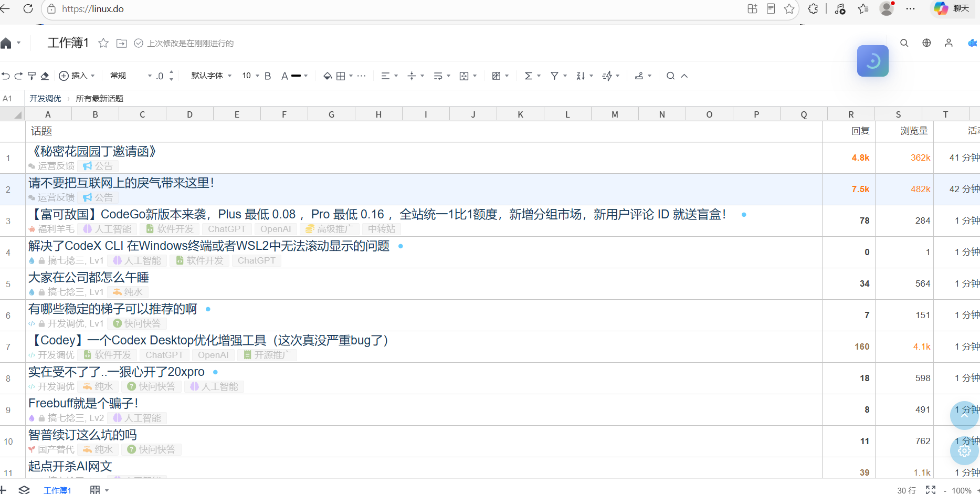980x494 pixels.
Task: Click the conditional format table icon
Action: pyautogui.click(x=496, y=76)
